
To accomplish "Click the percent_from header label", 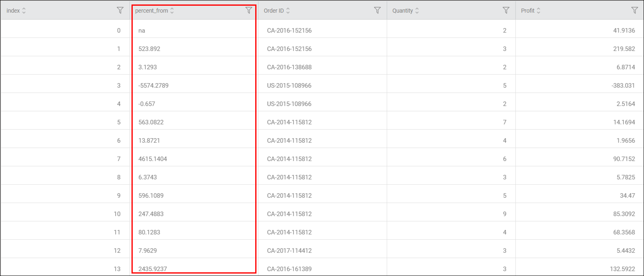I will [x=152, y=10].
